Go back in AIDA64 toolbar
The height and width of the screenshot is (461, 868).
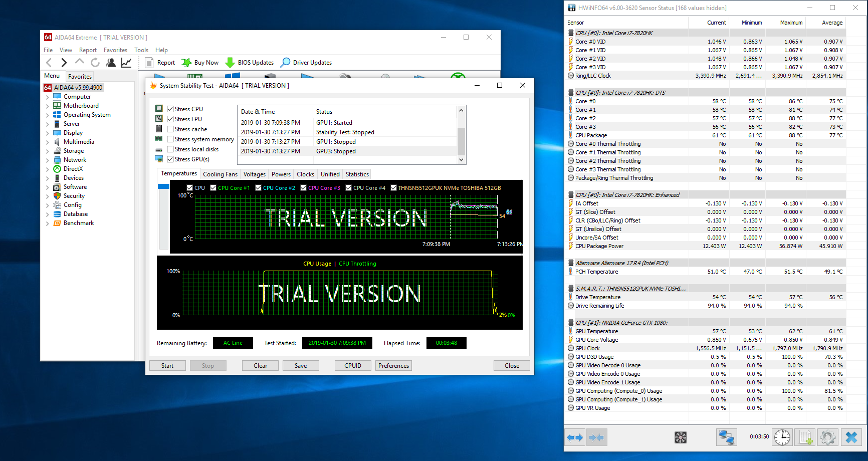(49, 63)
